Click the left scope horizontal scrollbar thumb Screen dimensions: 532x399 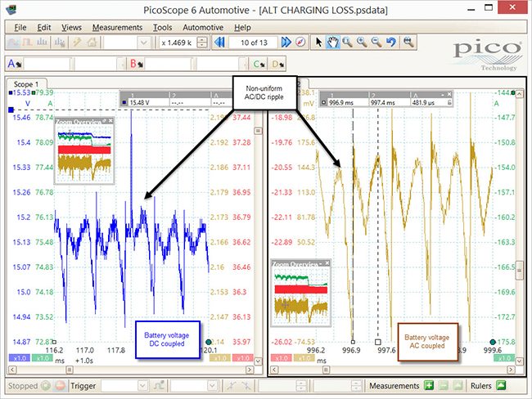70,370
